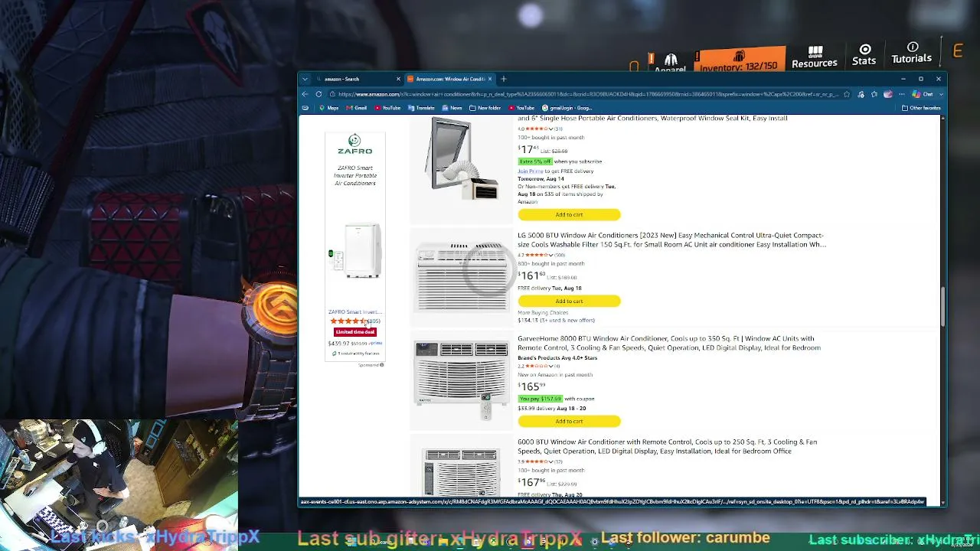
Task: Open the Maps bookmark
Action: [329, 108]
